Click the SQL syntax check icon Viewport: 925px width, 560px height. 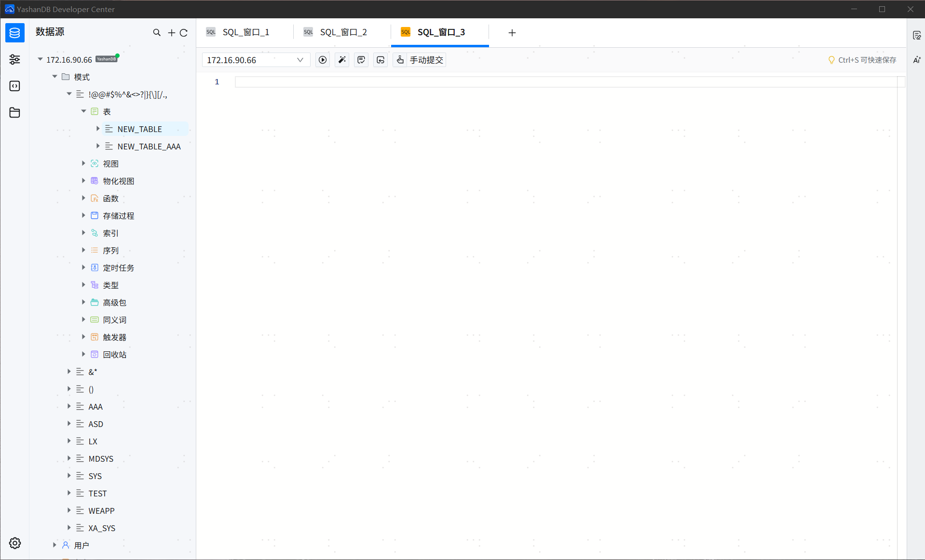[x=361, y=60]
